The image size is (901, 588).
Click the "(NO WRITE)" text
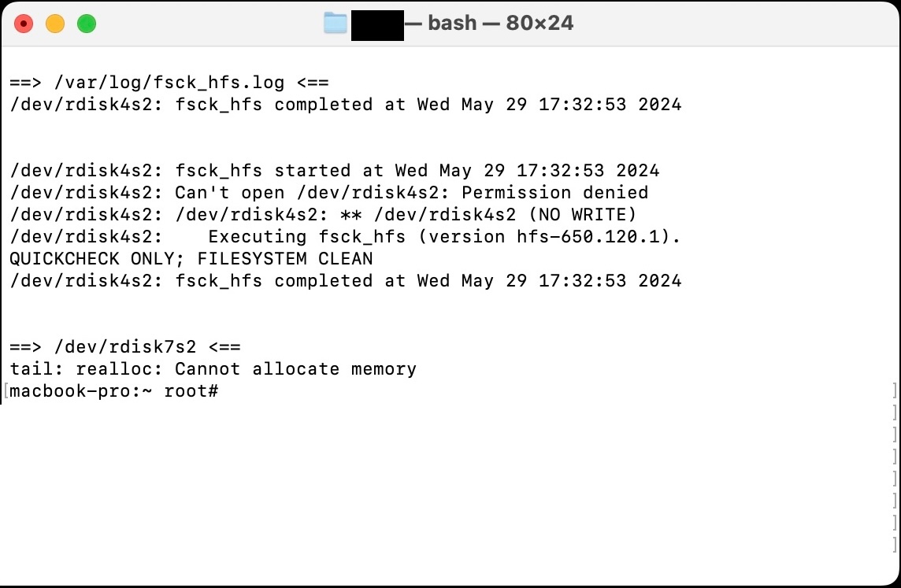tap(582, 215)
